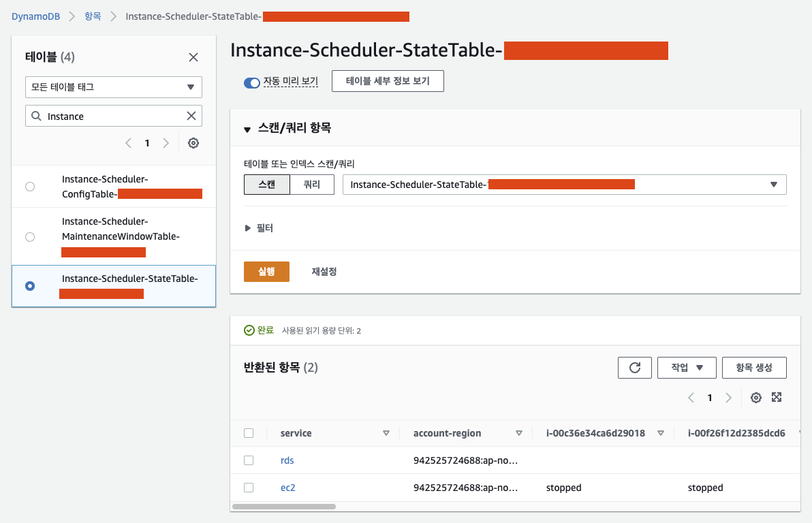Close the tables side panel
The width and height of the screenshot is (812, 523).
tap(193, 57)
